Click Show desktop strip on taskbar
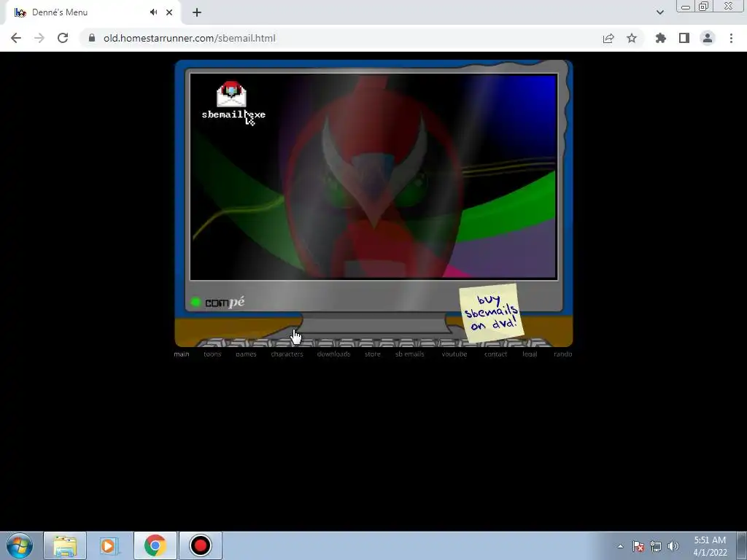 click(742, 545)
